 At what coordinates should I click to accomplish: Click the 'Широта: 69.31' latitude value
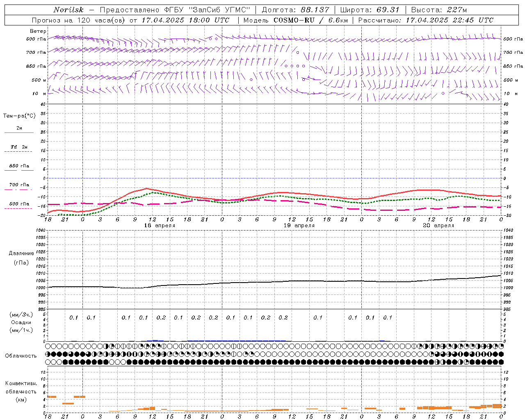pyautogui.click(x=370, y=10)
